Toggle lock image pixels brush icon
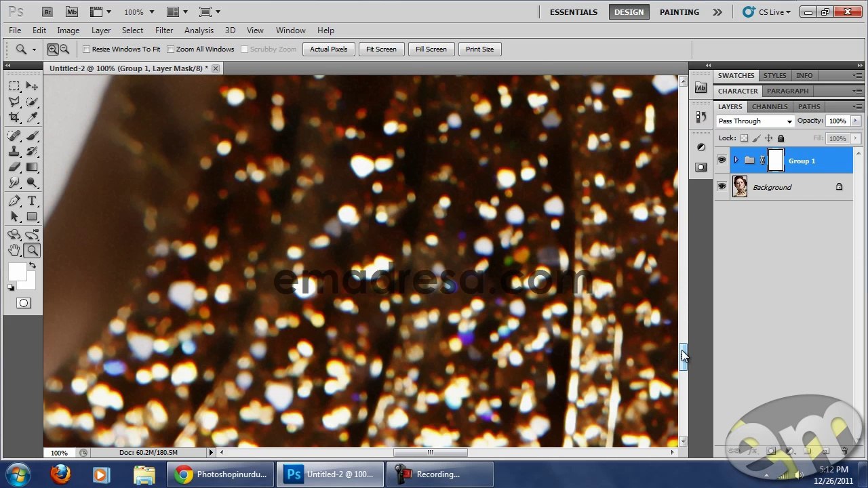The height and width of the screenshot is (488, 868). [x=756, y=138]
